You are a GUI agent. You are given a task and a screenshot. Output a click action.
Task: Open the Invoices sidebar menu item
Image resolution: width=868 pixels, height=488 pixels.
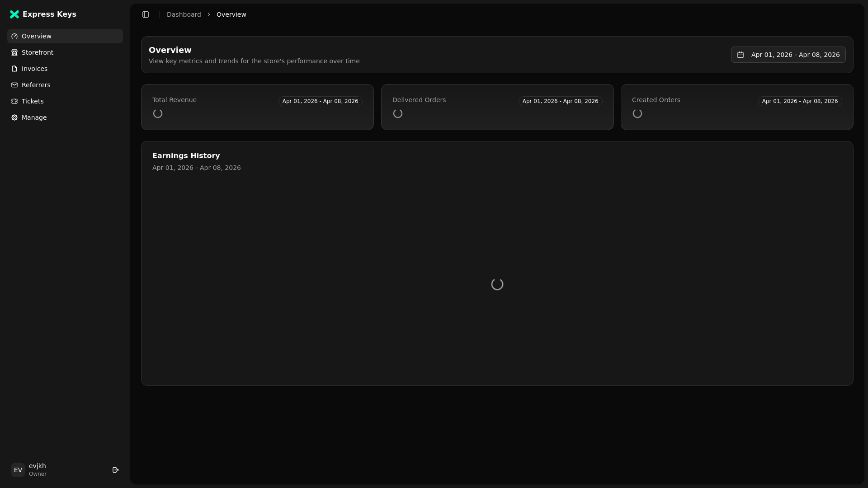click(x=65, y=69)
